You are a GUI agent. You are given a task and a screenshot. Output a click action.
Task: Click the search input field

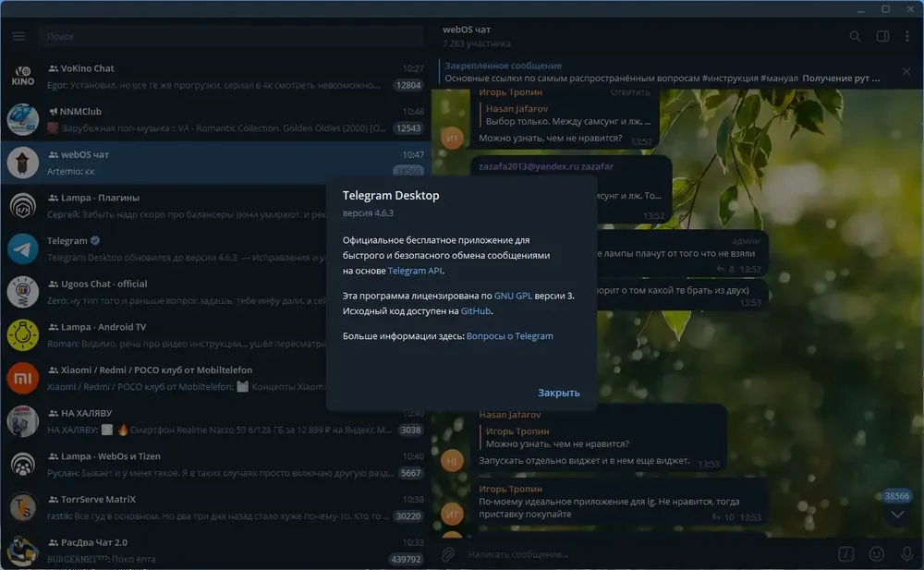coord(231,37)
